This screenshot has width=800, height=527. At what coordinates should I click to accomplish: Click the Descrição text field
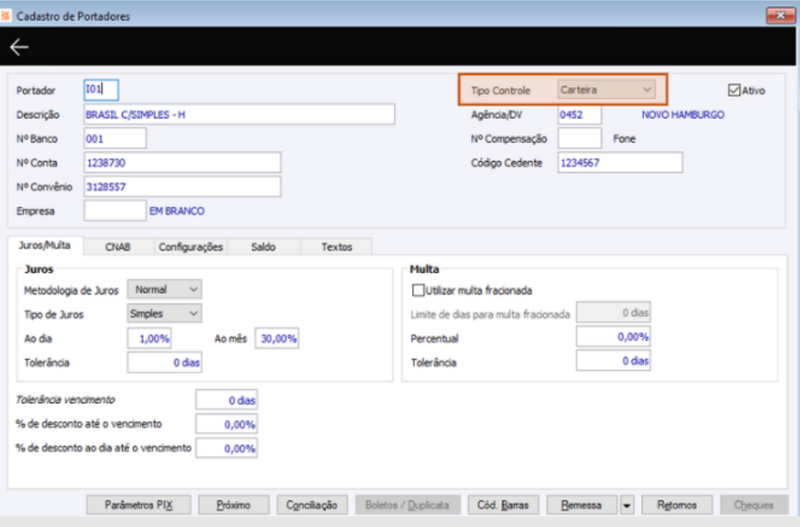[x=239, y=114]
